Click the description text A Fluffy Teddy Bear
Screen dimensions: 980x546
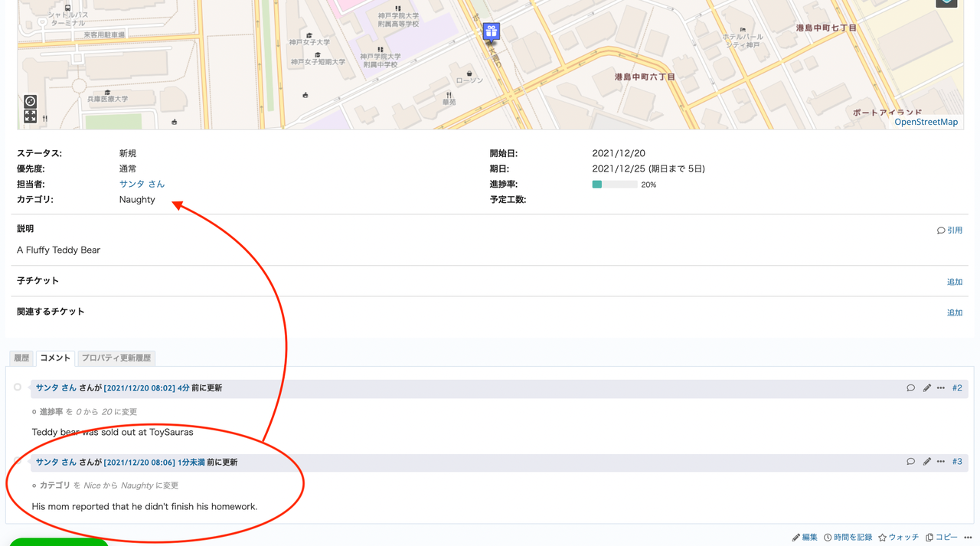(58, 250)
